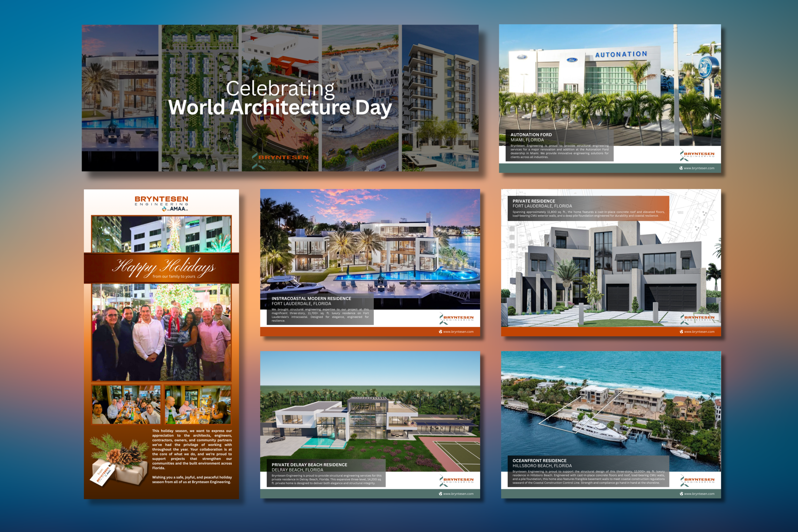The height and width of the screenshot is (532, 798).
Task: Click the Oceanfront Residence caption box
Action: (588, 471)
